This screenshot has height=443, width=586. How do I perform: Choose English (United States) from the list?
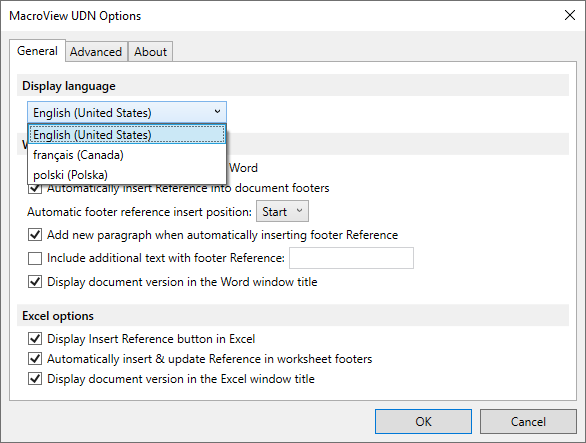tap(127, 135)
